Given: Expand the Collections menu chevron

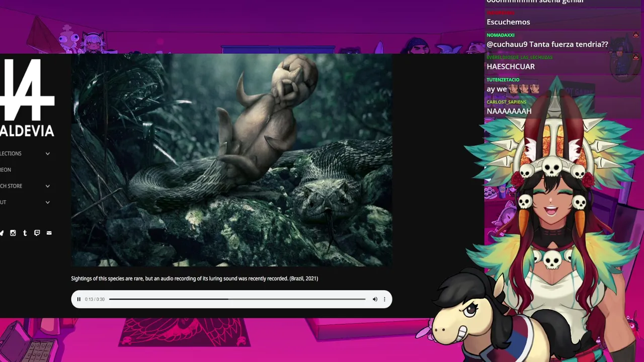Looking at the screenshot, I should [48, 153].
